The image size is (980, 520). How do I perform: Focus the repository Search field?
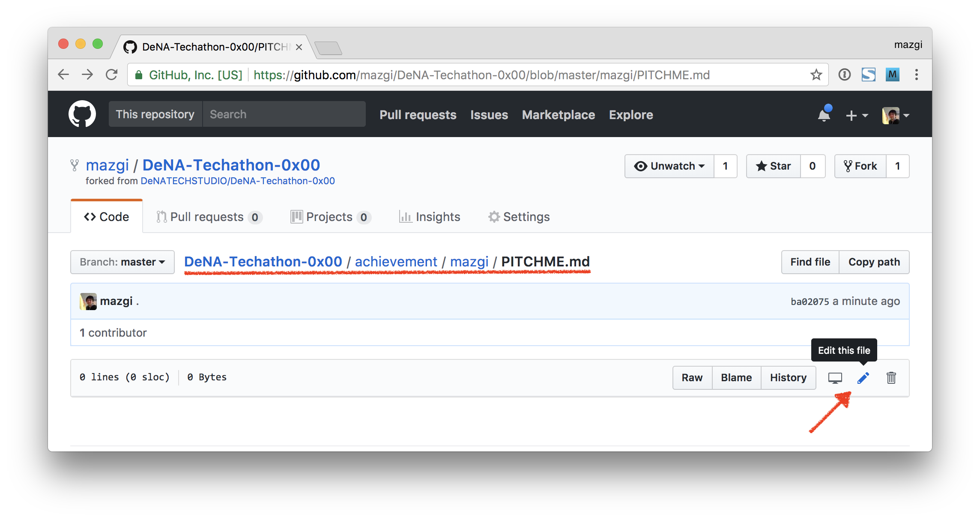tap(284, 114)
